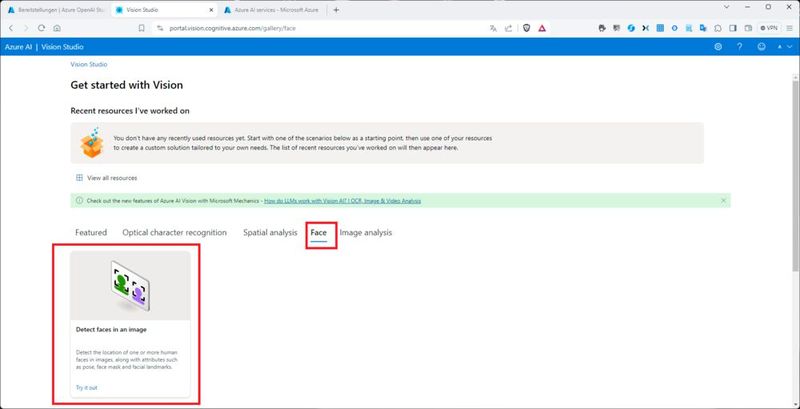Image resolution: width=800 pixels, height=409 pixels.
Task: Click the browser home icon
Action: coord(57,28)
